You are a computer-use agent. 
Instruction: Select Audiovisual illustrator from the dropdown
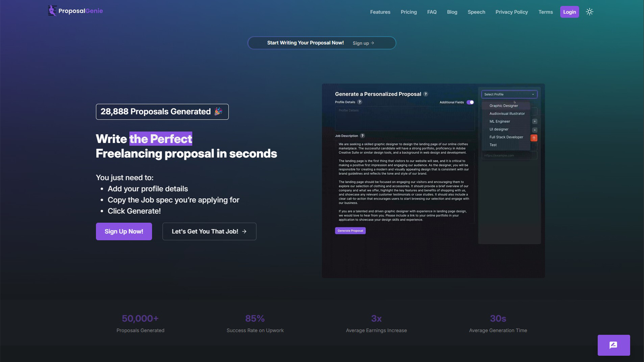(x=507, y=113)
